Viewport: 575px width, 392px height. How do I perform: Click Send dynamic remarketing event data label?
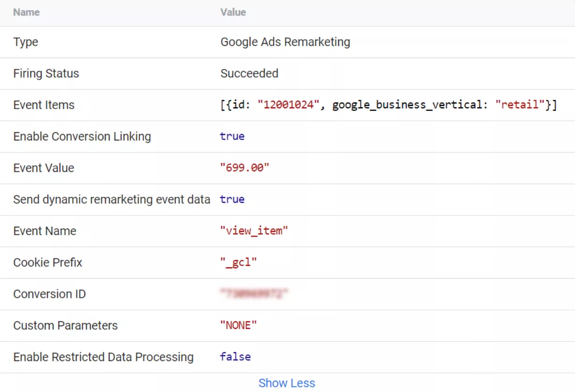tap(111, 200)
